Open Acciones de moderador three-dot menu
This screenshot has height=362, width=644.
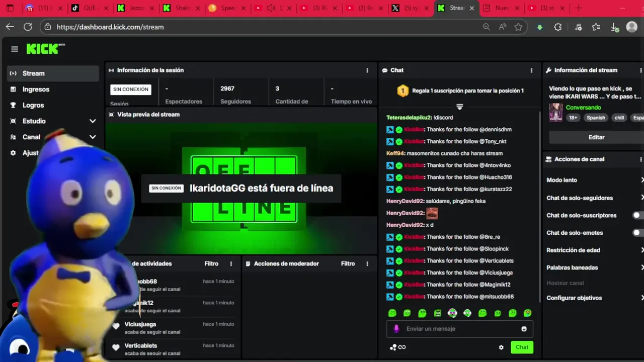pyautogui.click(x=367, y=263)
